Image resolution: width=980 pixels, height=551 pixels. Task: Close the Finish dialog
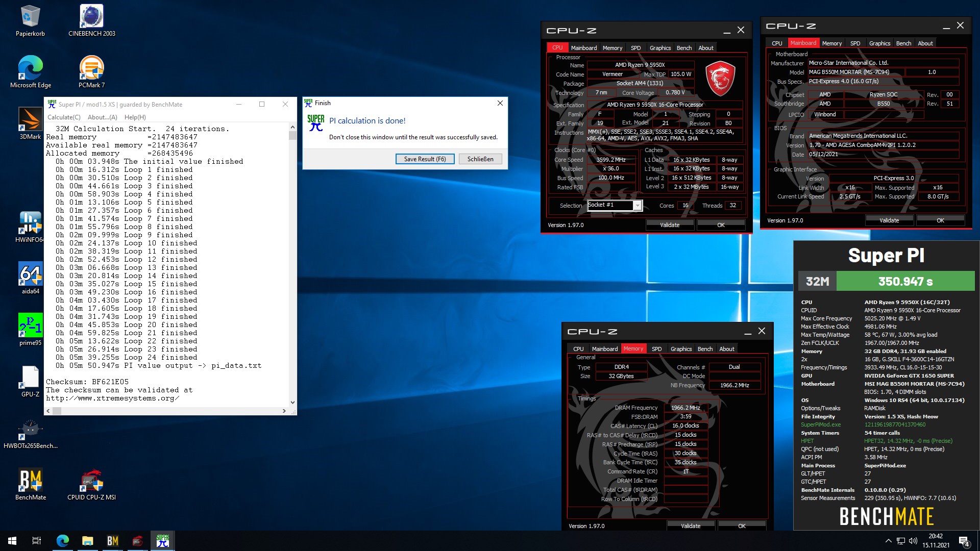[x=500, y=103]
